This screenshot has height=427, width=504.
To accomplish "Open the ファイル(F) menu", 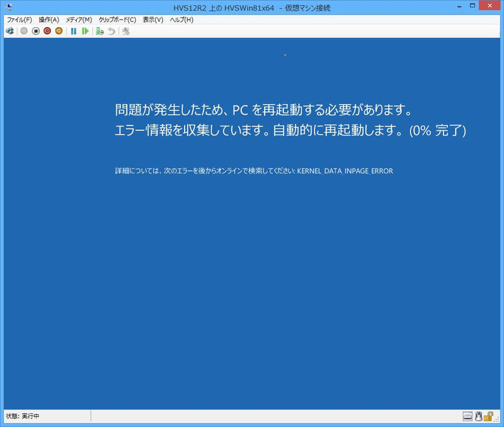I will [x=20, y=20].
